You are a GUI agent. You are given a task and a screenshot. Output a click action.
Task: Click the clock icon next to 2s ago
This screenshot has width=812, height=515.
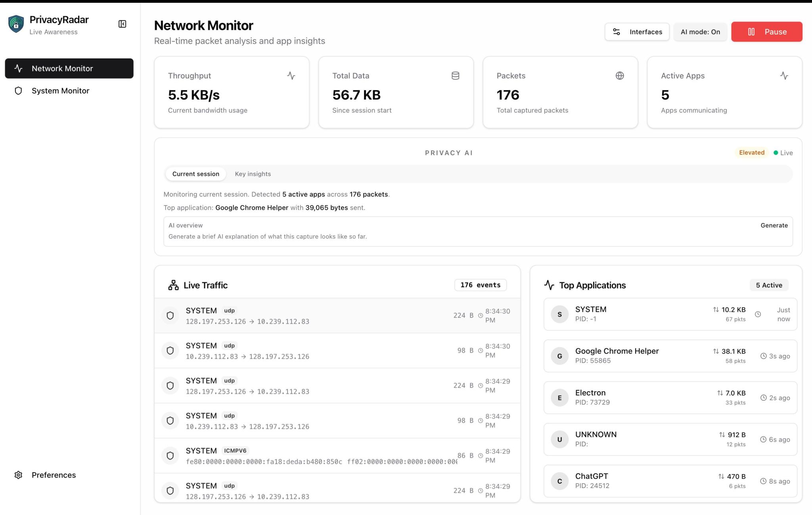[x=763, y=398]
